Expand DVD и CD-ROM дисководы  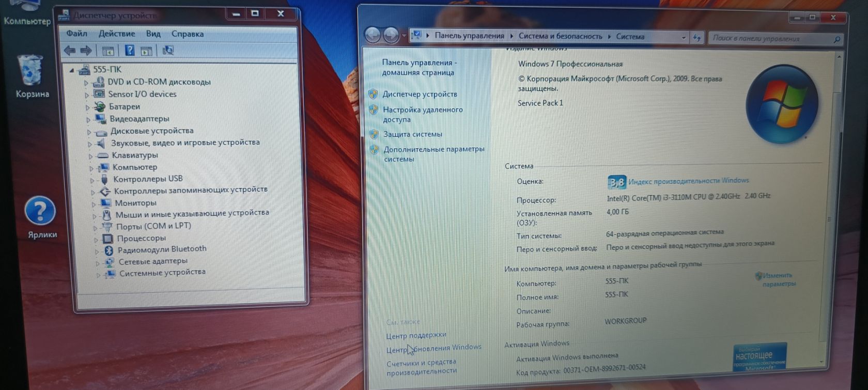86,83
